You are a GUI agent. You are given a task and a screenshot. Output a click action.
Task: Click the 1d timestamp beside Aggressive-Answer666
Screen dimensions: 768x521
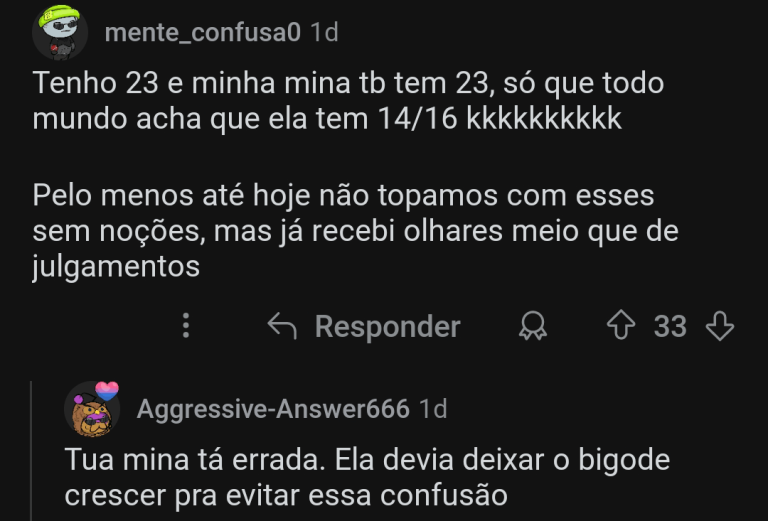[433, 409]
